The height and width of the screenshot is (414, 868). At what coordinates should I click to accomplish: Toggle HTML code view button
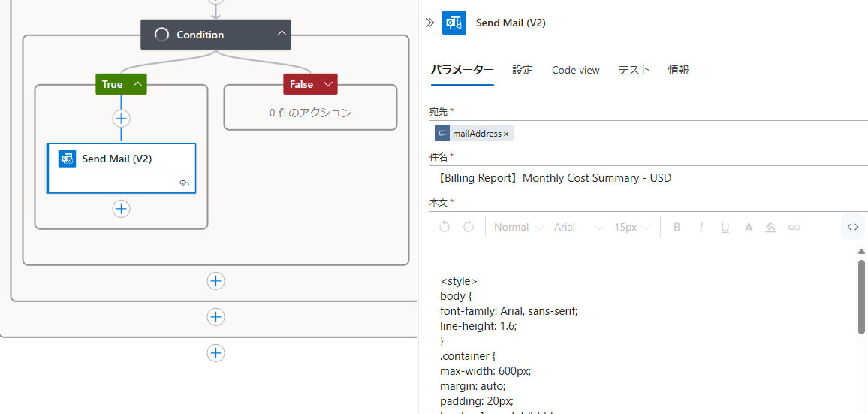click(852, 227)
